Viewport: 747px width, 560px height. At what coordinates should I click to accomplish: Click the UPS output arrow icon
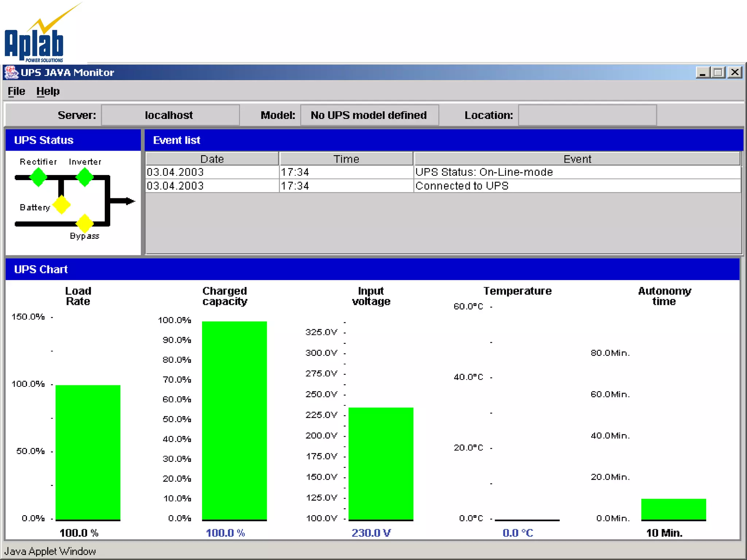point(126,201)
